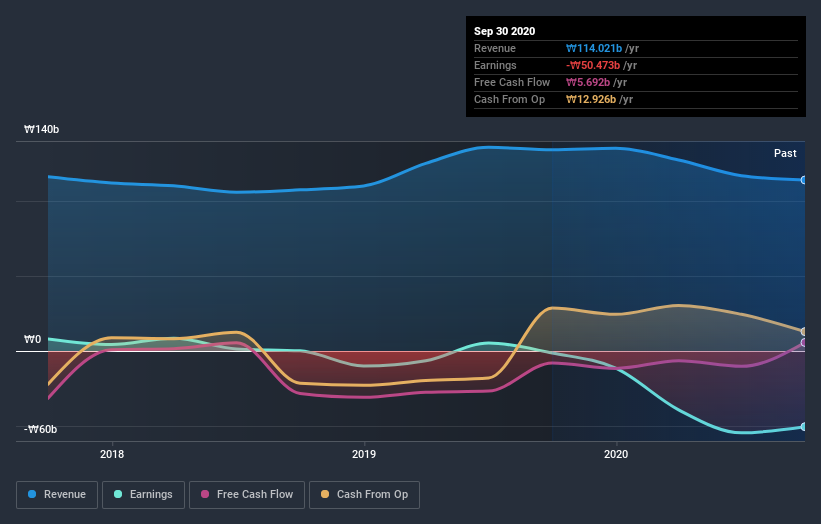Viewport: 821px width, 524px height.
Task: Click the ₩12.926b cash from op value
Action: click(x=591, y=99)
